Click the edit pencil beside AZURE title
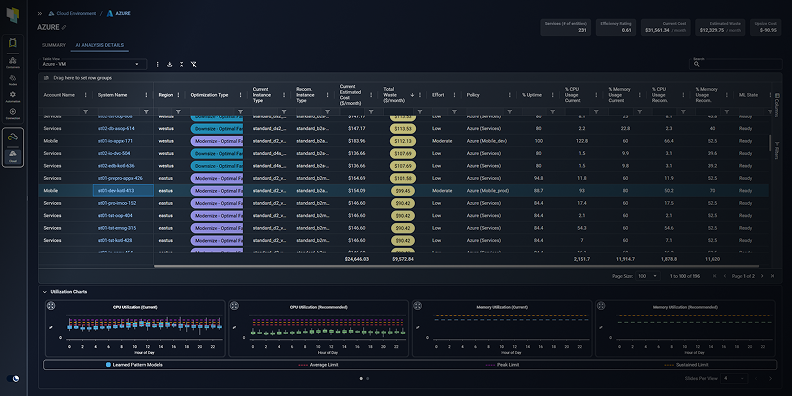The image size is (792, 396). click(x=64, y=27)
